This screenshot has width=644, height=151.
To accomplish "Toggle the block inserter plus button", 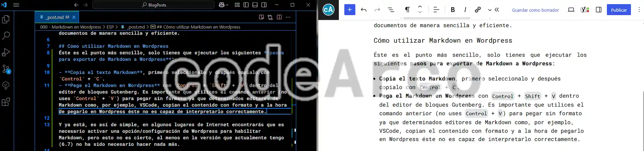I will coord(349,10).
